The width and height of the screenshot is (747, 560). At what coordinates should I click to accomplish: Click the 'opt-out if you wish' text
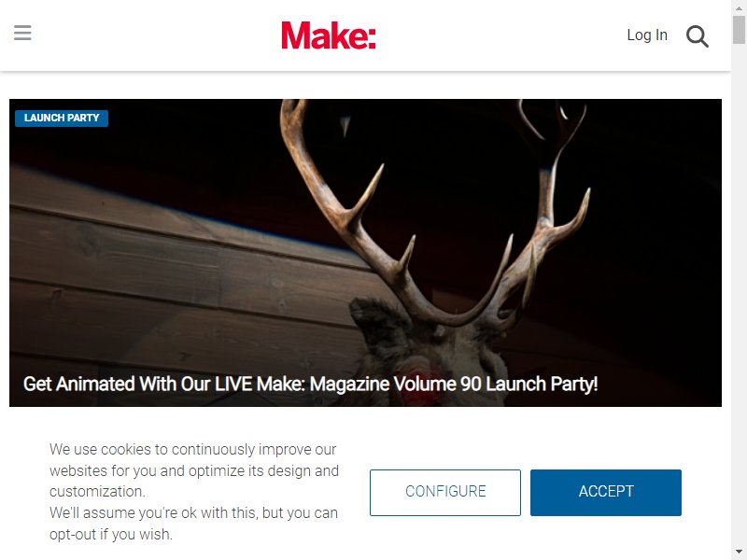(110, 534)
